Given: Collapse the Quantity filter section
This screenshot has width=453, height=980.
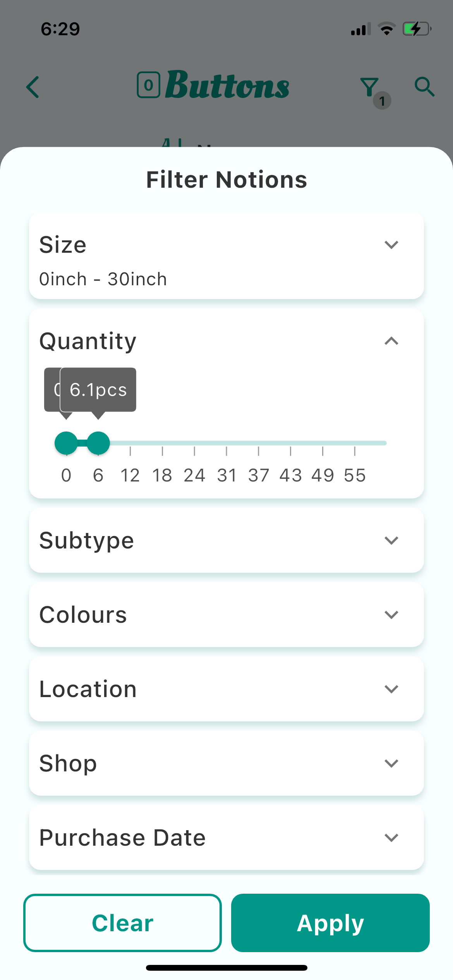Looking at the screenshot, I should pos(391,341).
